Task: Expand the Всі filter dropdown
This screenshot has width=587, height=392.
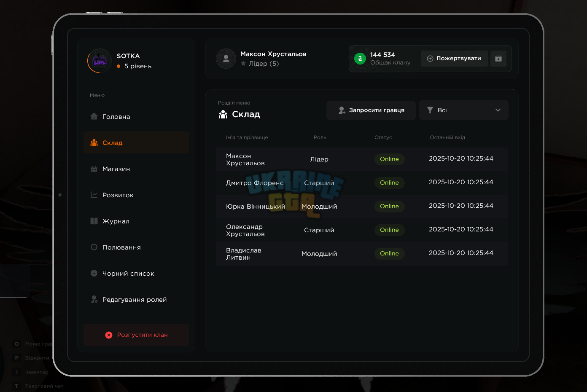Action: [x=464, y=110]
